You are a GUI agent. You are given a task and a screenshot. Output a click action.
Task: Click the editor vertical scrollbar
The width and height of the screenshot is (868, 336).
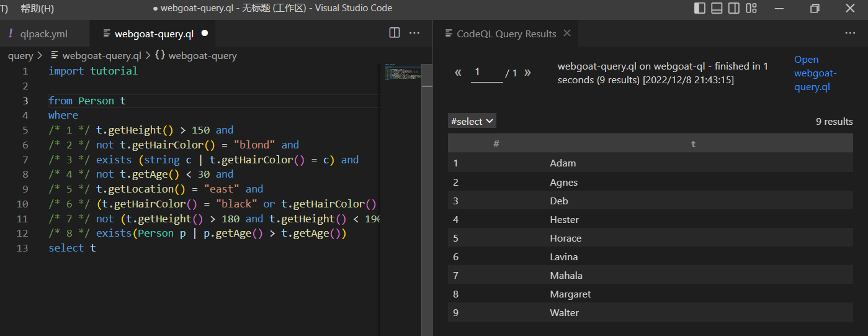tap(428, 199)
